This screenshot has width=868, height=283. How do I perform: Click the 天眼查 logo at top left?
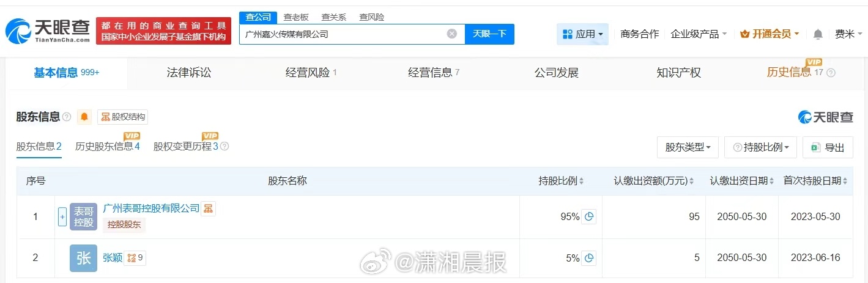pyautogui.click(x=48, y=30)
